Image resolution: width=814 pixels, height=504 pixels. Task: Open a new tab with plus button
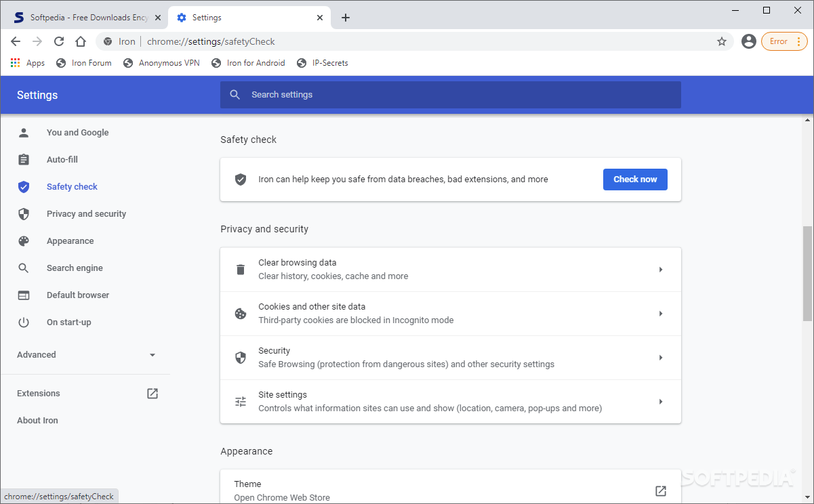tap(346, 18)
